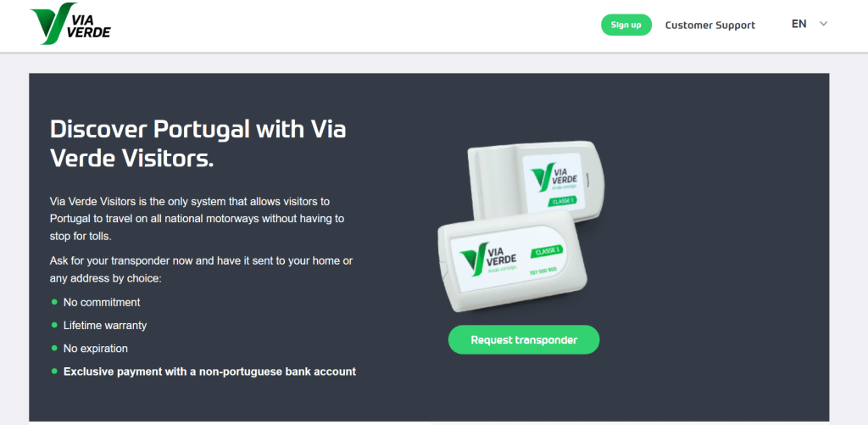Click the green Sign up button
The image size is (868, 425).
click(x=626, y=25)
